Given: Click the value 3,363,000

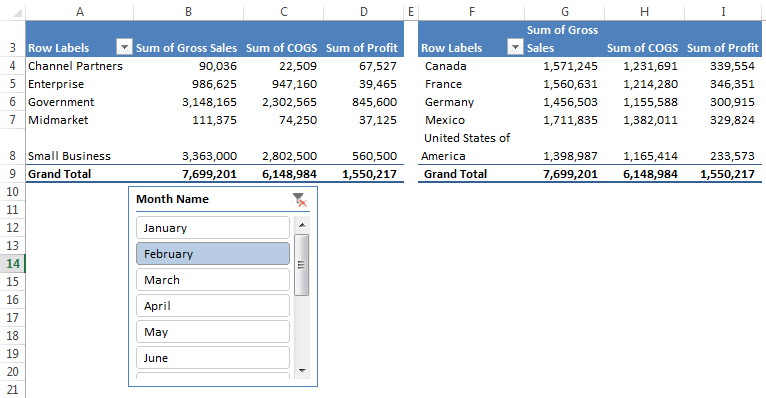Looking at the screenshot, I should coord(210,156).
